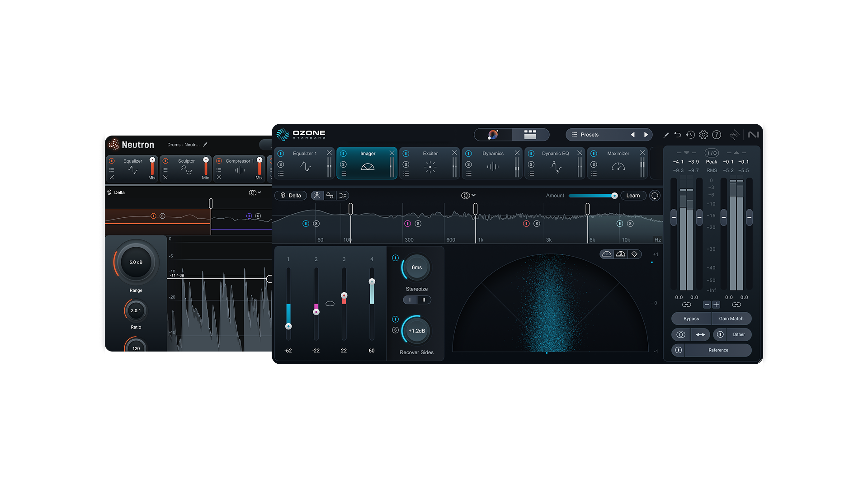Select the polar level vectorscope view

(x=621, y=254)
